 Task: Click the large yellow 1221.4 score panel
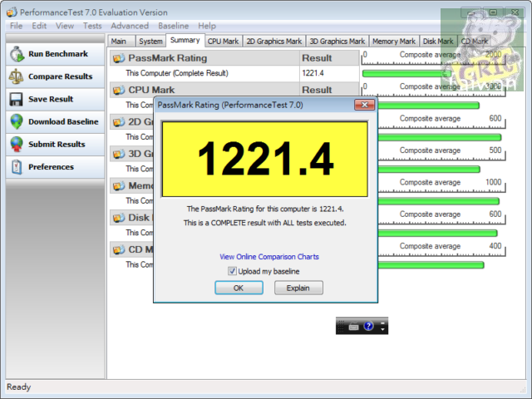tap(265, 159)
